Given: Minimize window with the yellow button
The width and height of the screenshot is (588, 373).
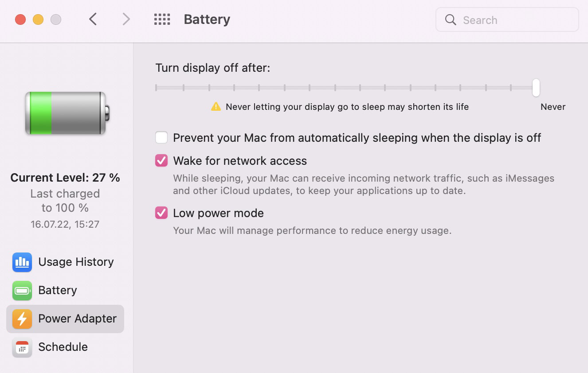Looking at the screenshot, I should pos(38,19).
